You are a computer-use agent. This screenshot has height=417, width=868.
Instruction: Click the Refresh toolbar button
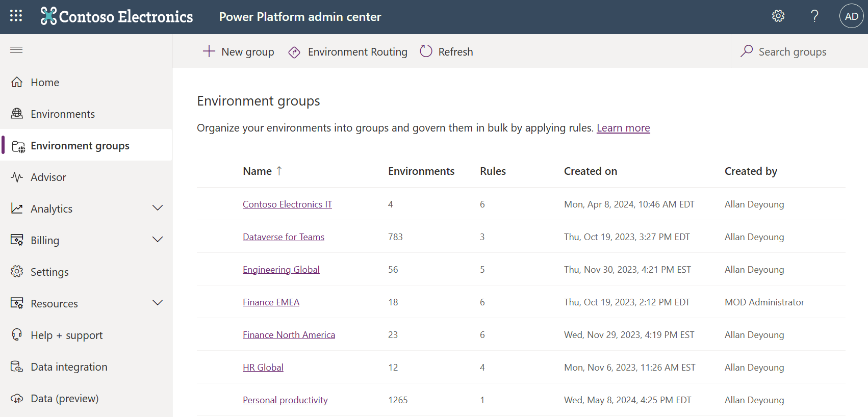pyautogui.click(x=446, y=51)
